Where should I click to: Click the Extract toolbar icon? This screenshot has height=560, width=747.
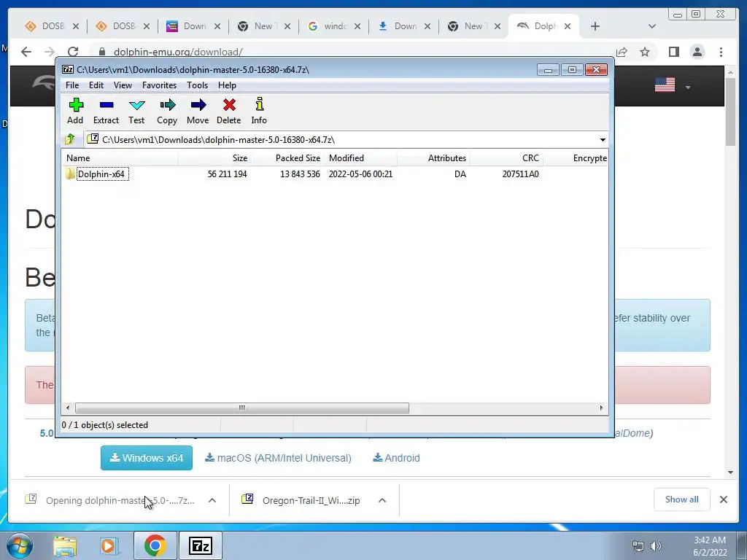[106, 111]
